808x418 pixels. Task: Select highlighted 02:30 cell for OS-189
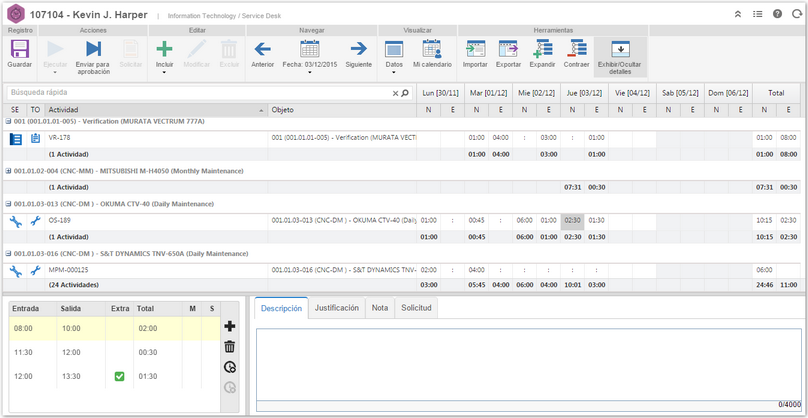pyautogui.click(x=573, y=221)
